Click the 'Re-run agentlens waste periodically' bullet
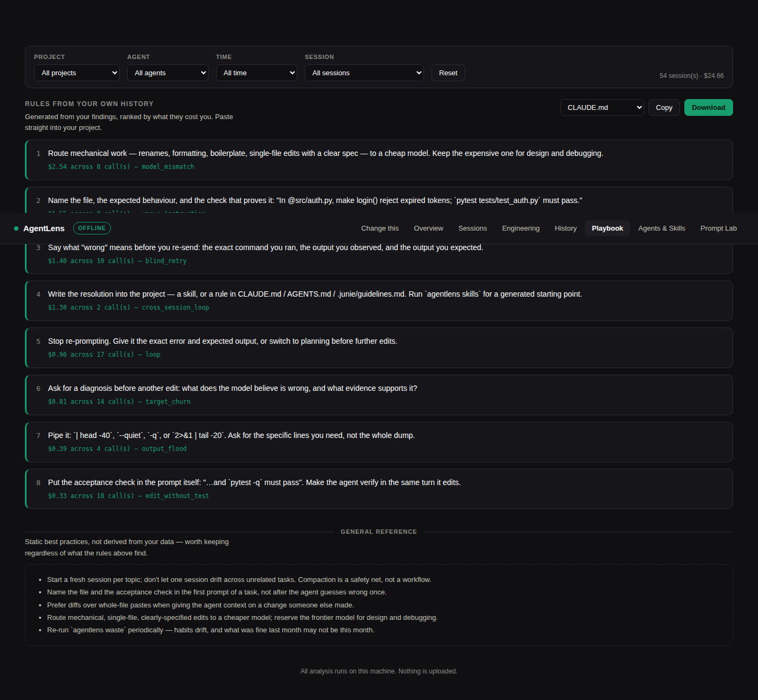 211,630
